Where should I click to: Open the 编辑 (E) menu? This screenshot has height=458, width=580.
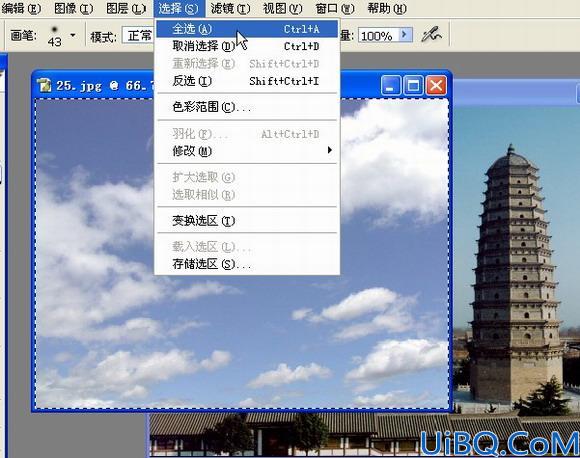pyautogui.click(x=21, y=8)
